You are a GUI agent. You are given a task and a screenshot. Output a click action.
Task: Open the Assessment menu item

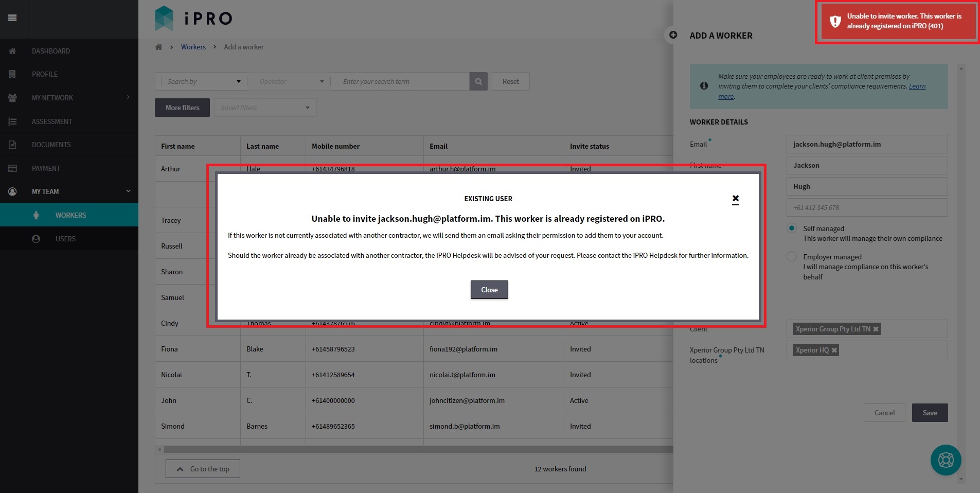click(69, 121)
